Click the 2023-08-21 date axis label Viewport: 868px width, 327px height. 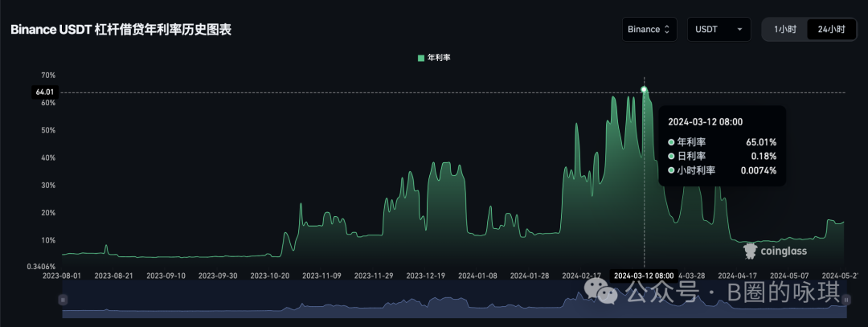(115, 275)
